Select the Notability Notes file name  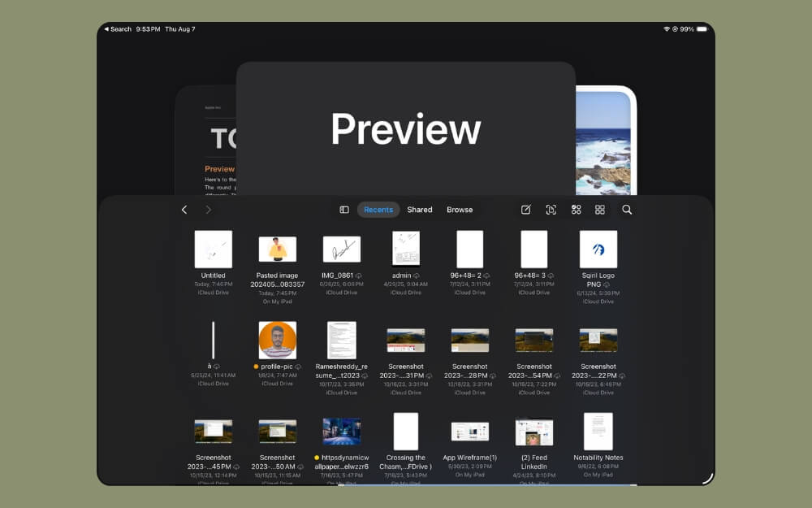[x=598, y=458]
